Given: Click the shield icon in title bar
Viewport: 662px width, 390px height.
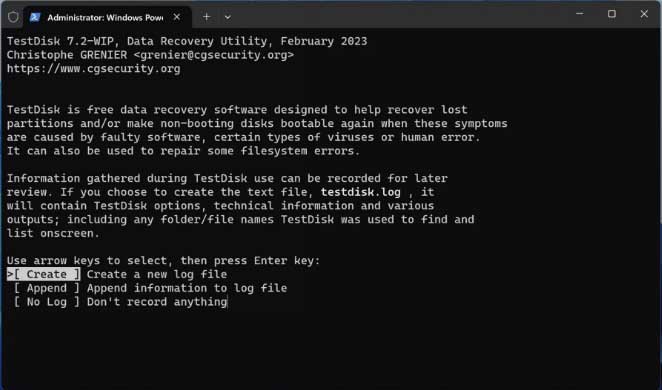Looking at the screenshot, I should [x=13, y=17].
